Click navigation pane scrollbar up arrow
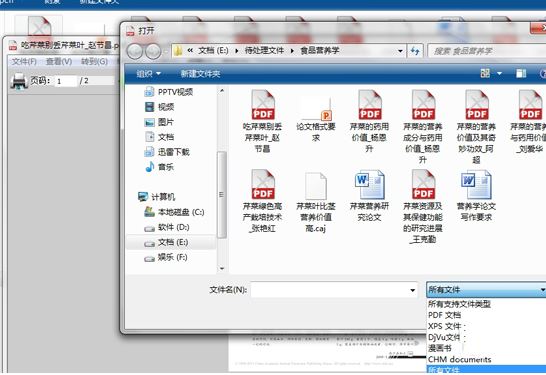 click(x=222, y=91)
